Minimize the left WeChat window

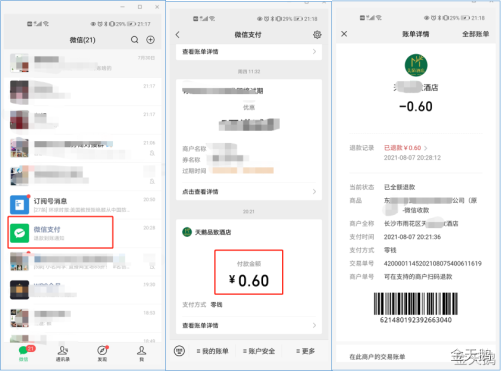123,7
